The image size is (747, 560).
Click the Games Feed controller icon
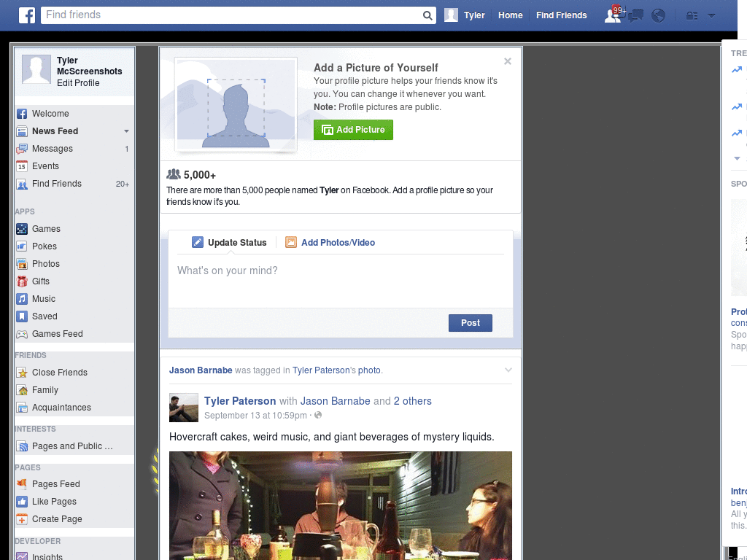tap(22, 334)
